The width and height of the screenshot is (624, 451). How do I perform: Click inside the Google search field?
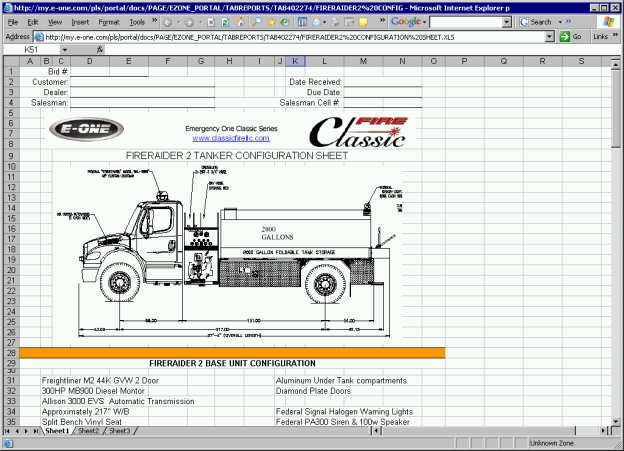pos(466,22)
